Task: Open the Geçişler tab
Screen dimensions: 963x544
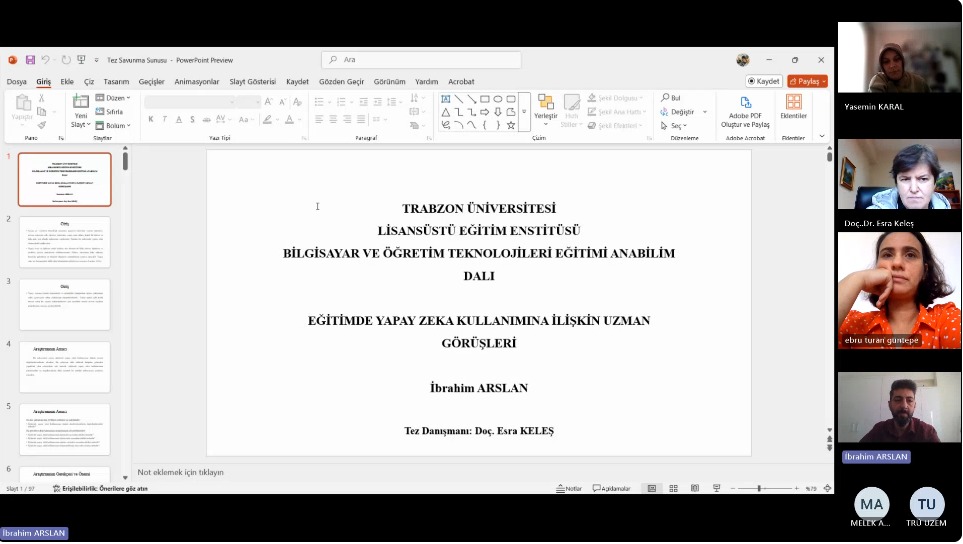Action: point(151,82)
